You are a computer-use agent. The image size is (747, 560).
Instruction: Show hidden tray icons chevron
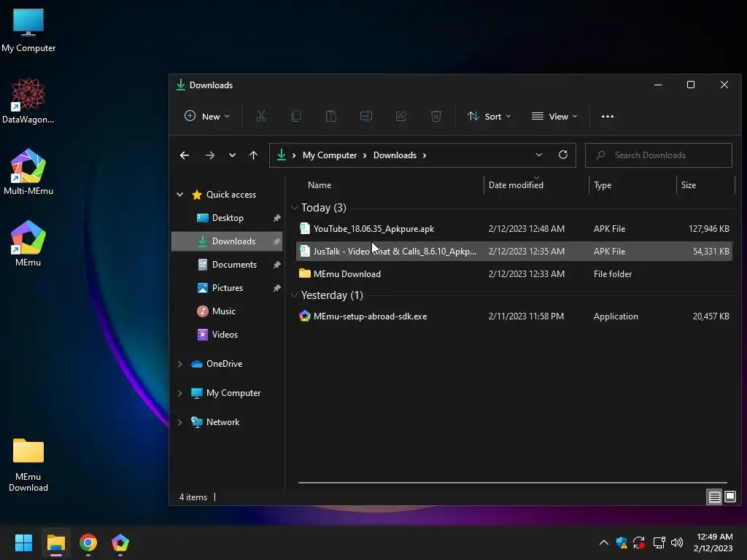coord(603,542)
